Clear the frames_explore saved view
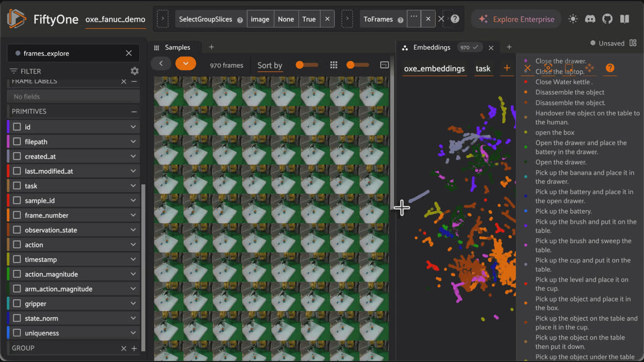644x362 pixels. 129,53
